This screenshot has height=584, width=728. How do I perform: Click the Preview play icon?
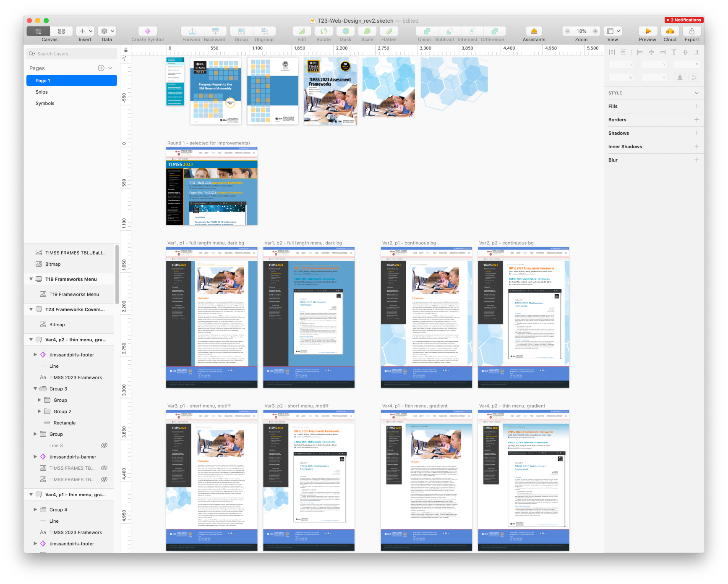tap(648, 31)
